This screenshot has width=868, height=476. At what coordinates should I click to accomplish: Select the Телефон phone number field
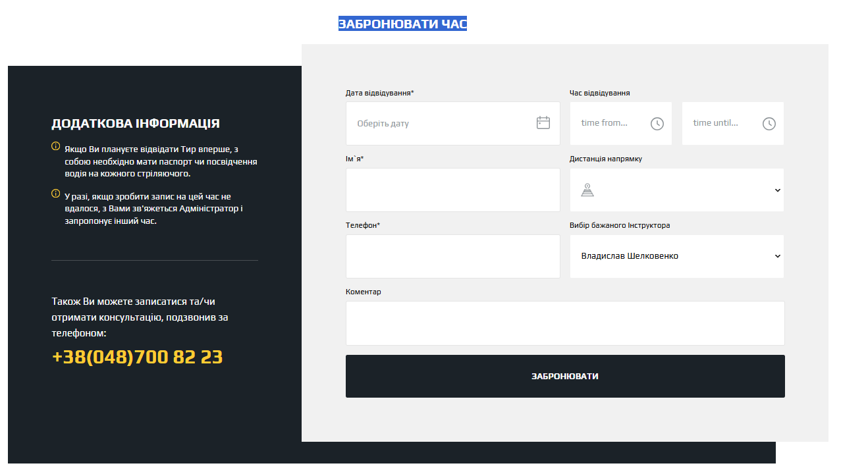pyautogui.click(x=452, y=257)
